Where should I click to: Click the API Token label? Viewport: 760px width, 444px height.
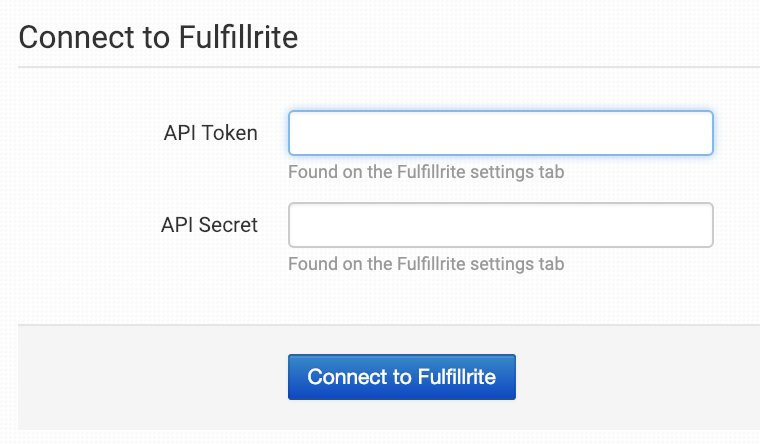[210, 133]
